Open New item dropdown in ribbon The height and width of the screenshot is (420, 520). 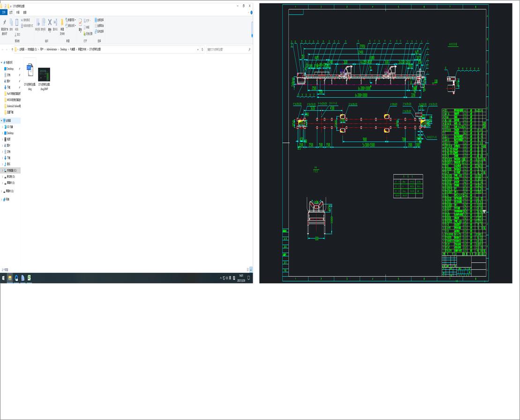coord(71,20)
